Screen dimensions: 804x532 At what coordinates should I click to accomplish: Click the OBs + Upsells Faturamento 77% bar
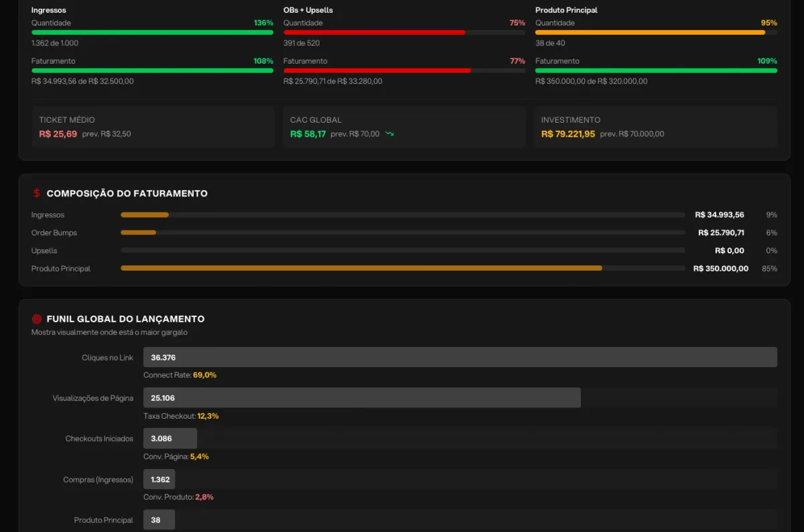[x=405, y=70]
